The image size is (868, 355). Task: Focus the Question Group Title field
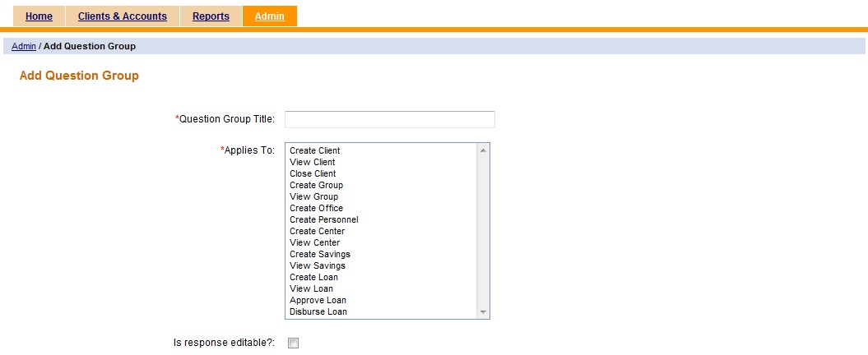tap(389, 120)
